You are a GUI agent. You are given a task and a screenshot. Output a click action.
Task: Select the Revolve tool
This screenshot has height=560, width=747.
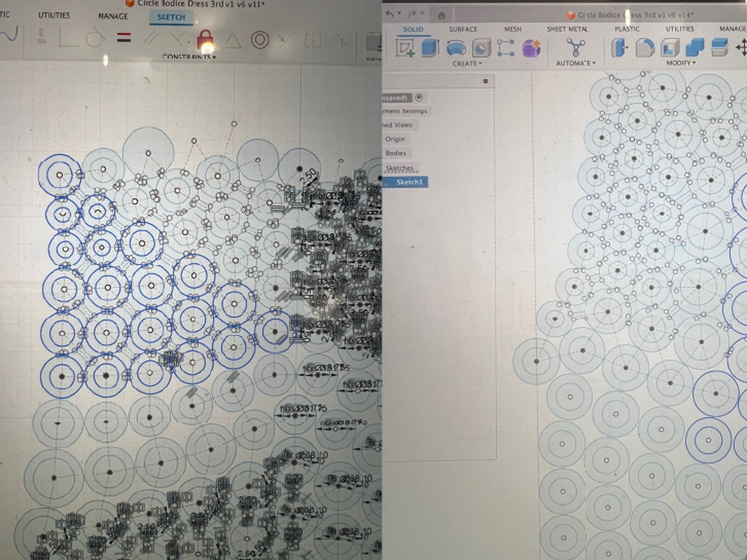pyautogui.click(x=456, y=48)
